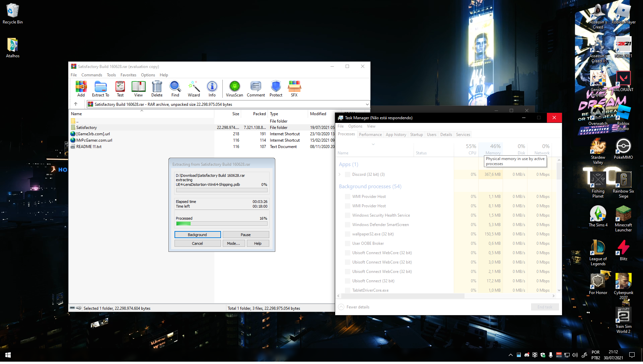
Task: Select the MrPcGamer.com.url file
Action: point(202,140)
